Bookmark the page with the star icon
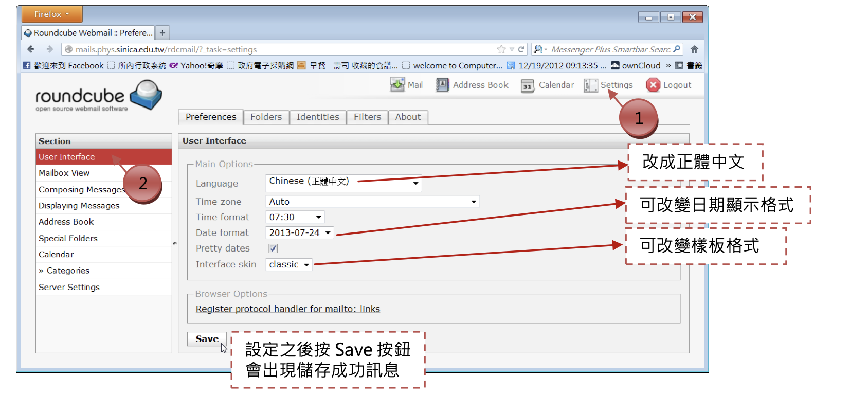Screen dimensions: 868x394 click(x=501, y=49)
